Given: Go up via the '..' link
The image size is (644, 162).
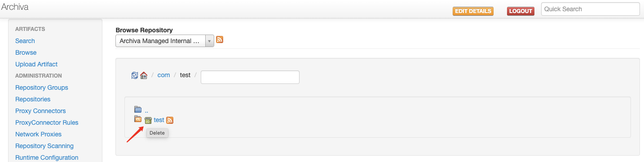Looking at the screenshot, I should point(146,109).
